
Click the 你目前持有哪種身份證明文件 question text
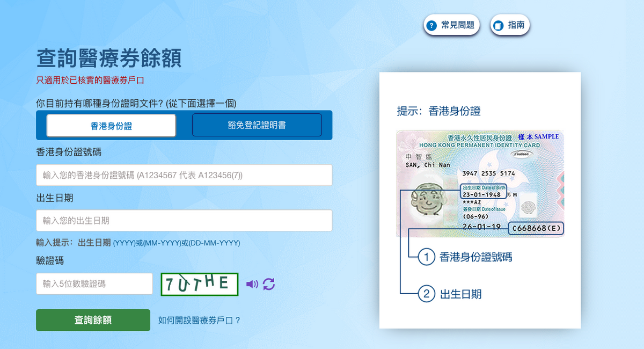click(136, 103)
